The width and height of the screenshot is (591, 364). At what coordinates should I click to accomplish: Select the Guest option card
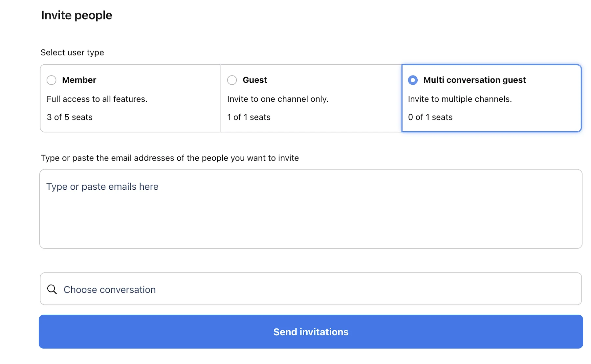point(311,98)
